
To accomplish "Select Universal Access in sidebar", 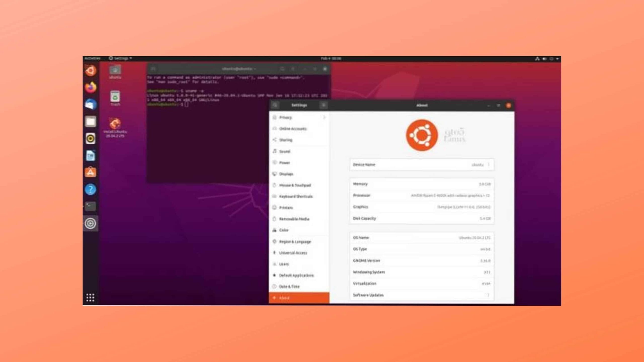I will pyautogui.click(x=299, y=253).
